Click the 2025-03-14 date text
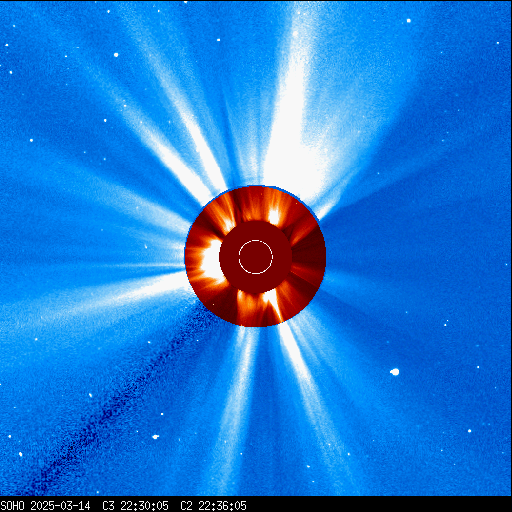This screenshot has height=512, width=512. tap(60, 506)
